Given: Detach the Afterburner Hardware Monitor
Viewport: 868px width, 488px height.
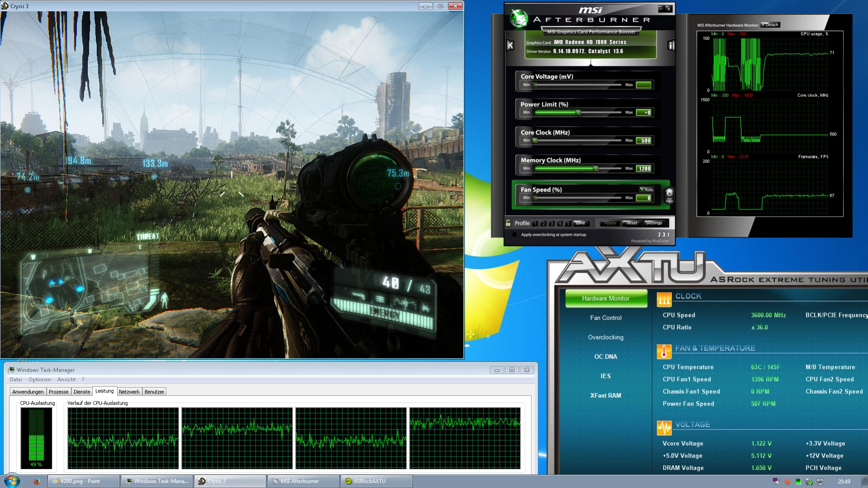Looking at the screenshot, I should click(x=770, y=25).
